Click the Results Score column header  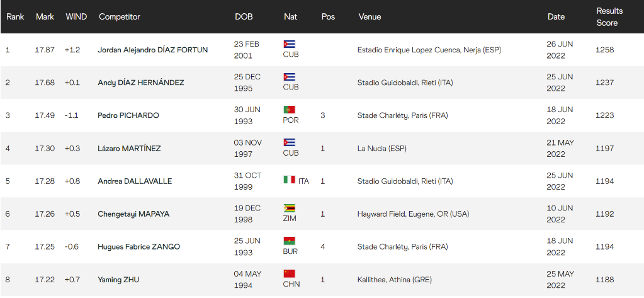click(x=609, y=16)
